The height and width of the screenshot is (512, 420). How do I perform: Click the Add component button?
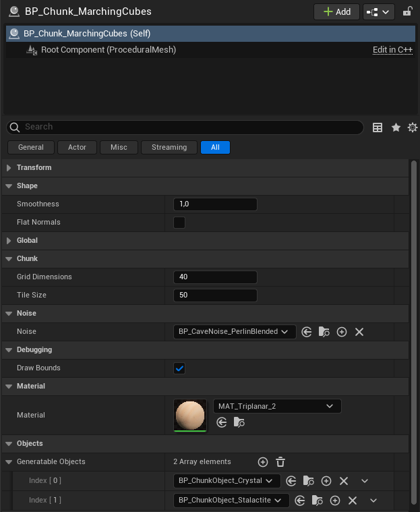[x=336, y=11]
